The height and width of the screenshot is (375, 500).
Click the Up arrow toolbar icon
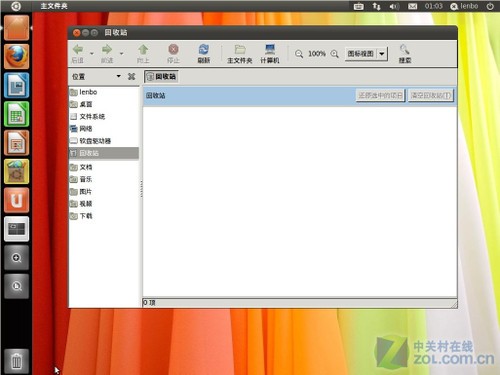tap(143, 50)
